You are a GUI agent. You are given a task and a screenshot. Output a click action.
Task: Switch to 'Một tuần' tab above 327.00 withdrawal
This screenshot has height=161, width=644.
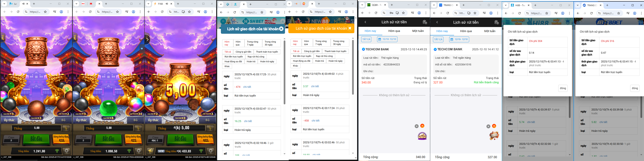point(490,31)
